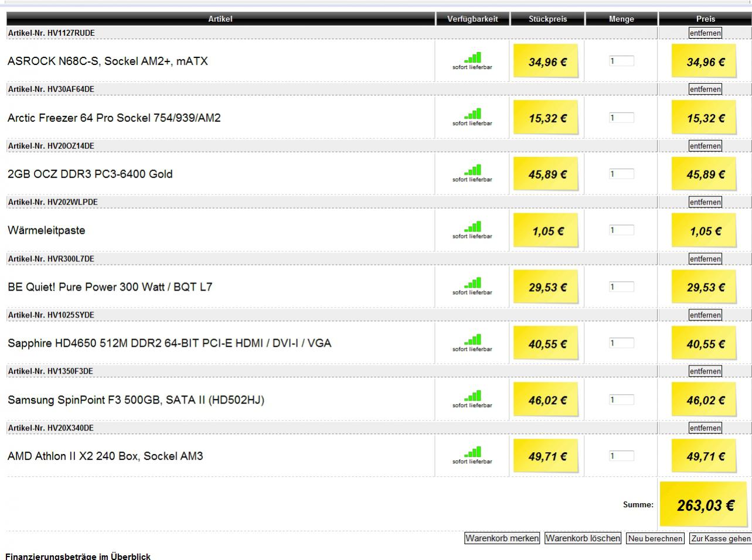Click the Preis column header
Viewport: 752px width, 560px height.
[706, 19]
